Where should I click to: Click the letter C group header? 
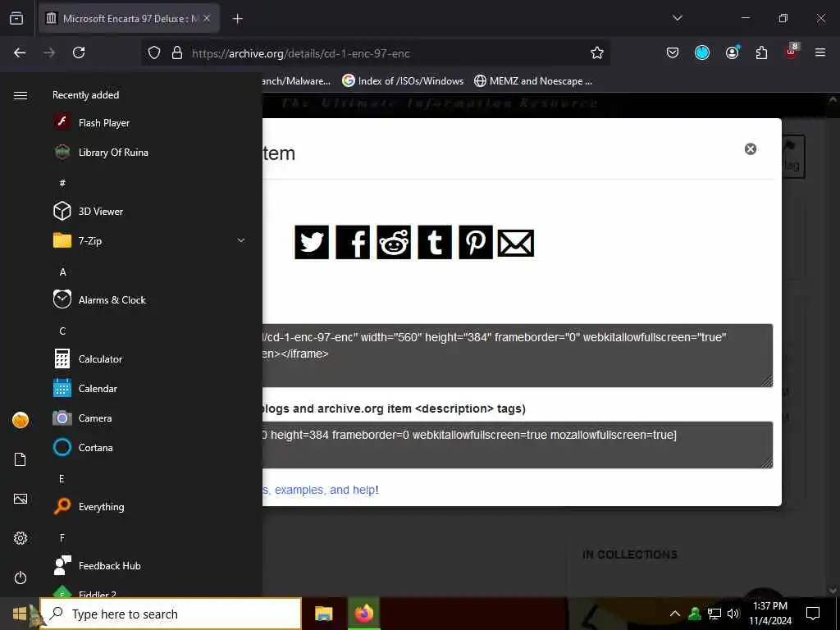click(x=62, y=331)
